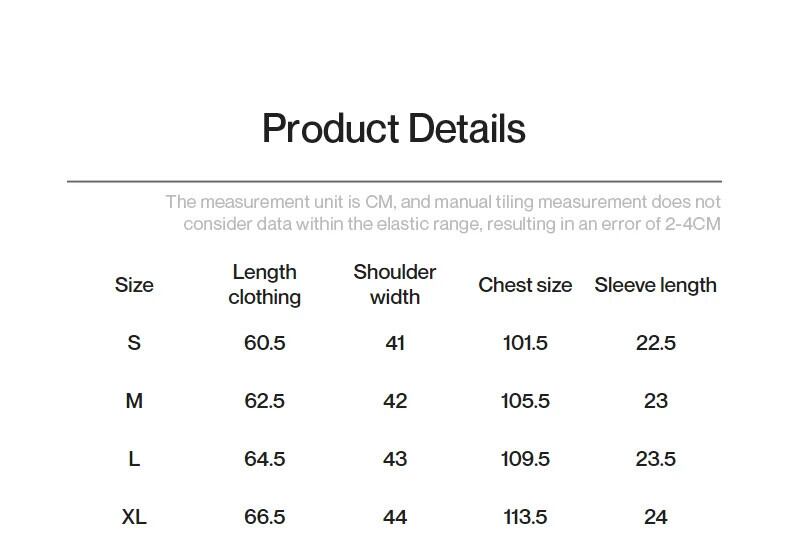Click the Chest size column header
The image size is (790, 545).
click(x=525, y=285)
